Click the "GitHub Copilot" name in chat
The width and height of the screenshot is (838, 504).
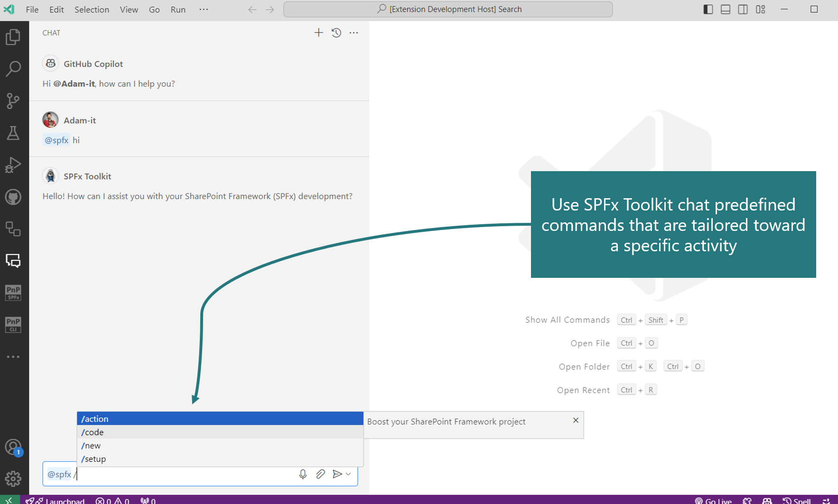point(93,64)
